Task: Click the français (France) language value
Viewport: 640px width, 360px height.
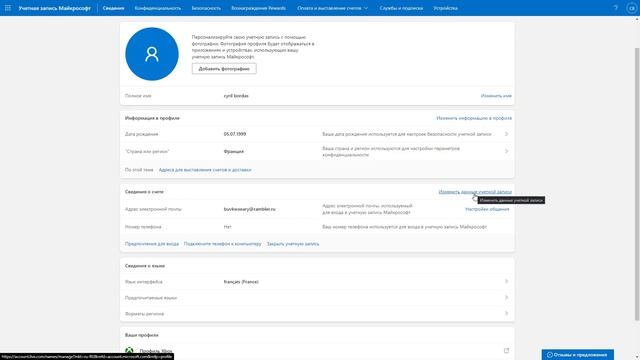Action: (241, 282)
